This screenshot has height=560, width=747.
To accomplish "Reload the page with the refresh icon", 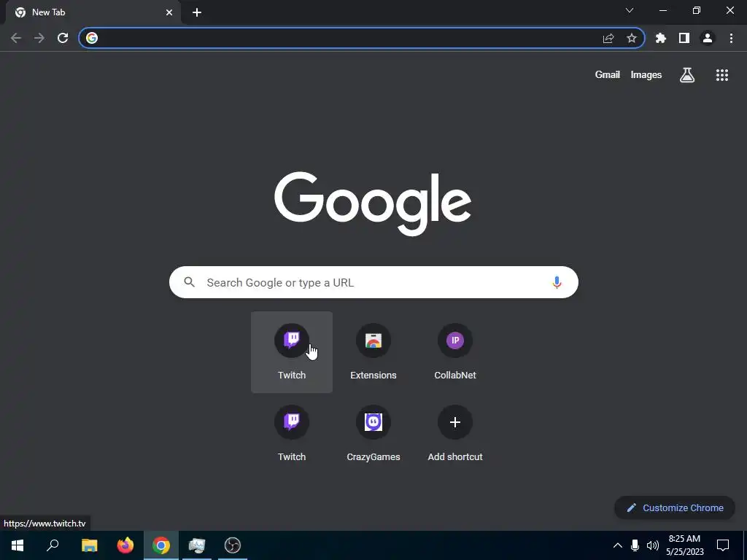I will (63, 38).
